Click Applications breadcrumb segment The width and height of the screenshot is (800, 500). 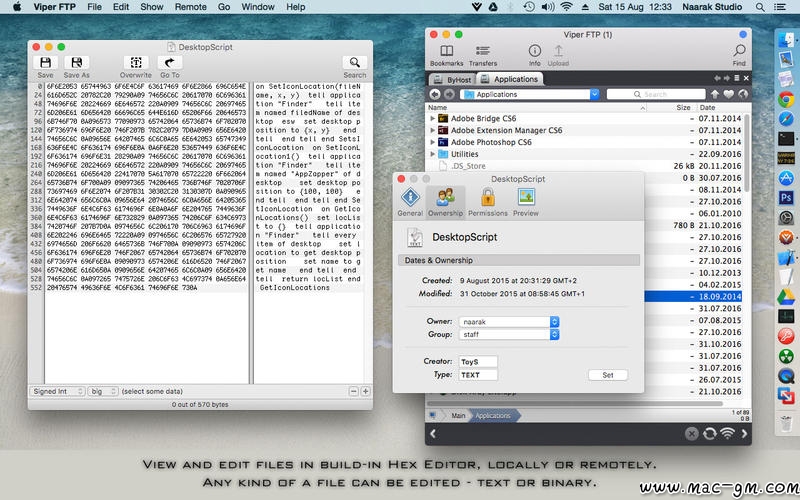click(493, 415)
